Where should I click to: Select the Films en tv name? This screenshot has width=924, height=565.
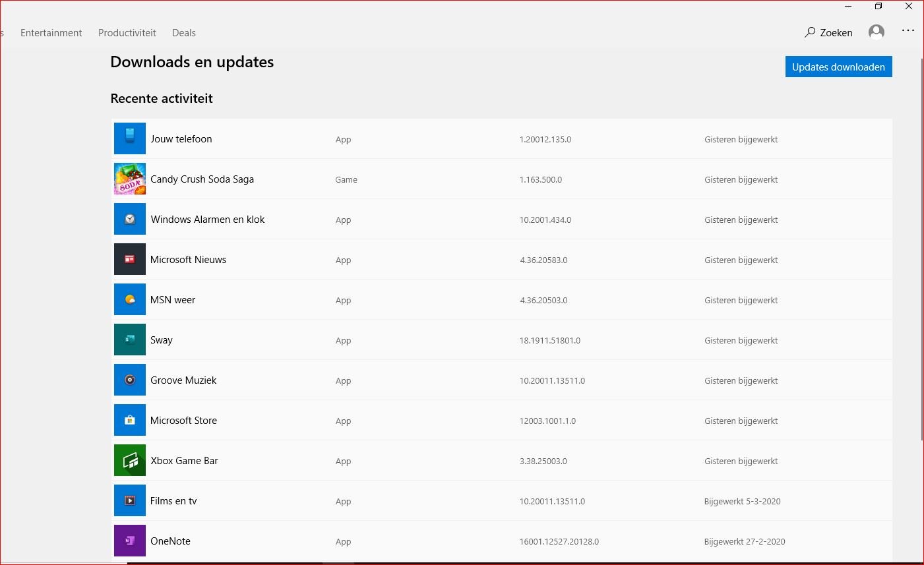point(173,501)
